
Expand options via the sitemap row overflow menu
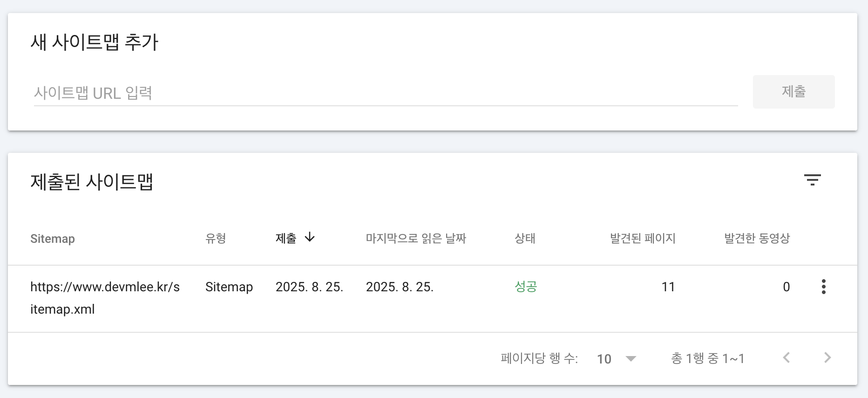(x=824, y=287)
